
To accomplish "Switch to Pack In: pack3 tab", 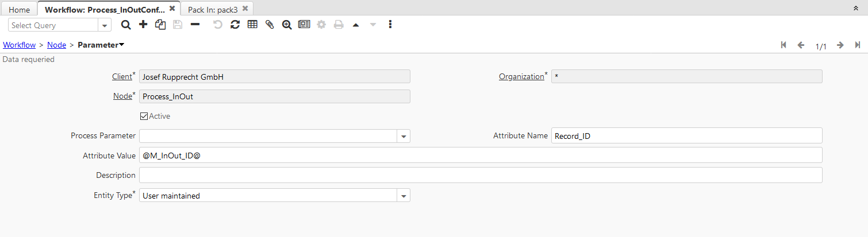I will click(x=213, y=10).
